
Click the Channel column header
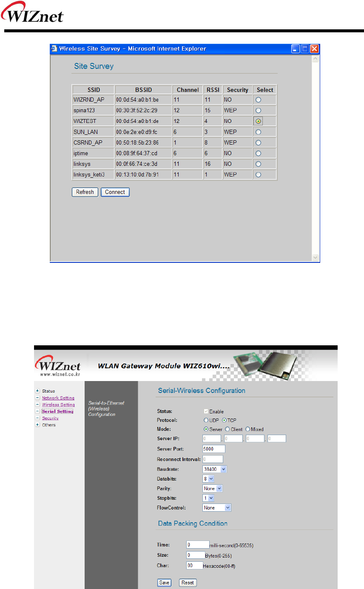point(188,90)
